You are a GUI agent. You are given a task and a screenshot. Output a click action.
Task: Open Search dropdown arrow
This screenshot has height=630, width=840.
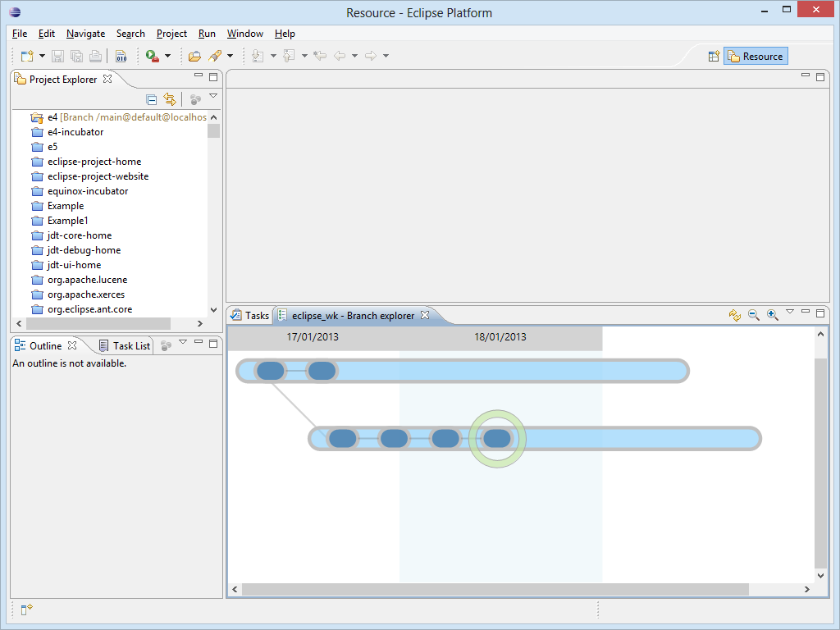click(x=230, y=56)
